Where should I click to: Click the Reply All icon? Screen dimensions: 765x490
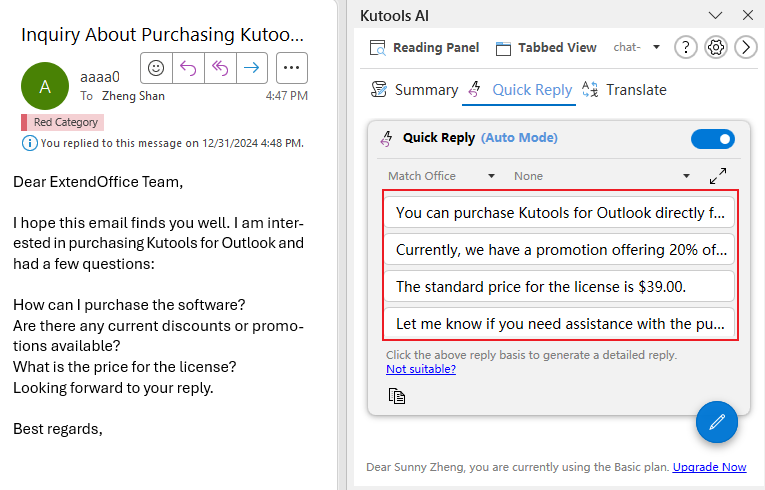(x=220, y=68)
